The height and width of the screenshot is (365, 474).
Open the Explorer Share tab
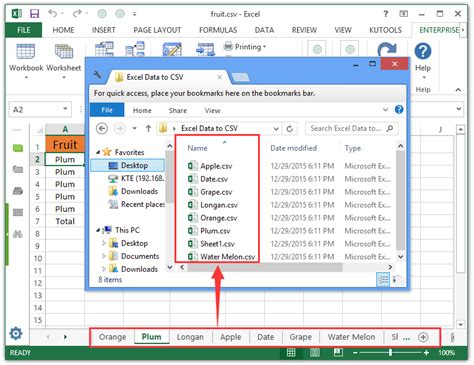[x=178, y=110]
